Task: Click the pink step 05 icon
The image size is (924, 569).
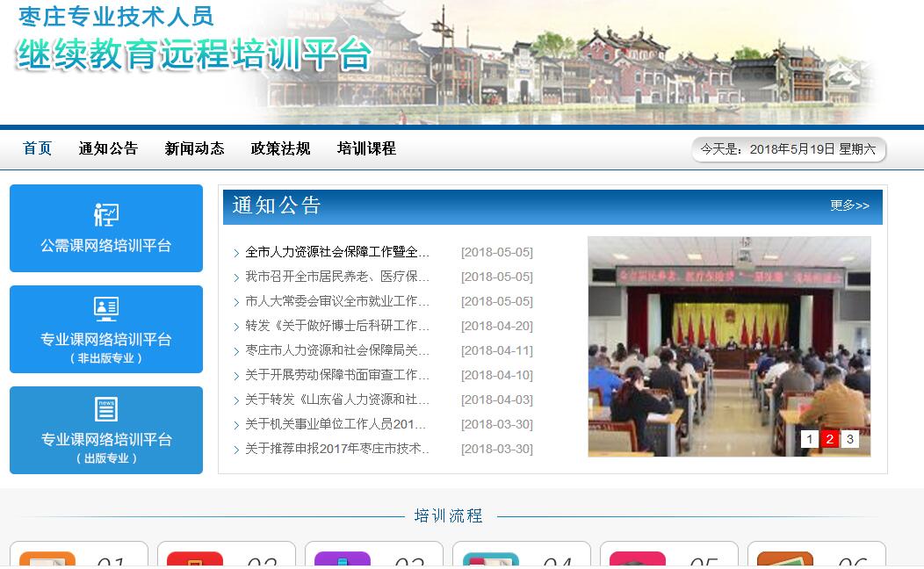Action: click(x=638, y=561)
